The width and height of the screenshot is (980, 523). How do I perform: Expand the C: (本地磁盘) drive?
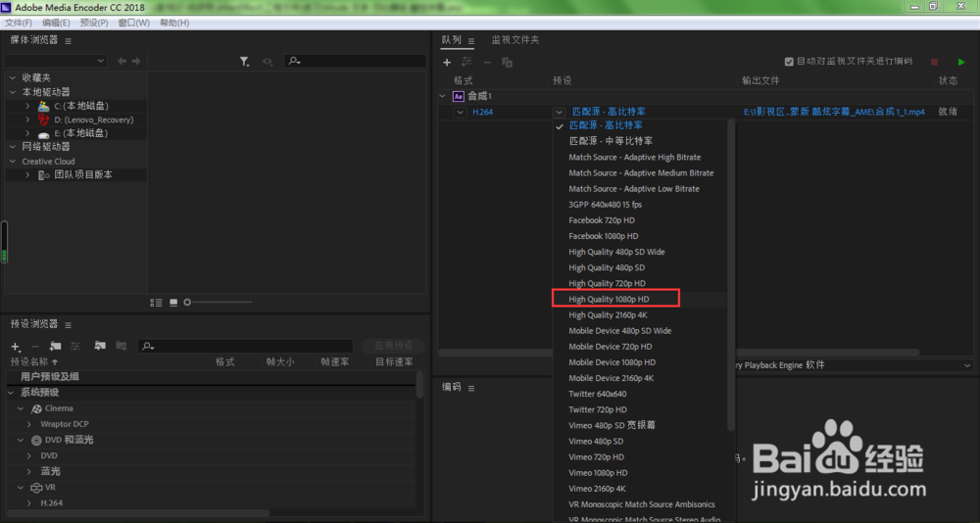pyautogui.click(x=27, y=106)
